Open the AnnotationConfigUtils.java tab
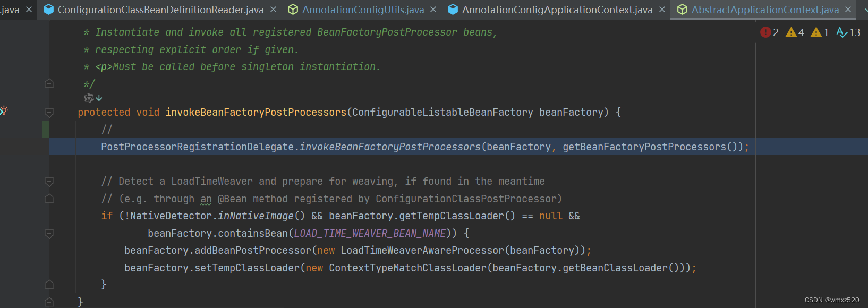The height and width of the screenshot is (308, 868). (363, 10)
